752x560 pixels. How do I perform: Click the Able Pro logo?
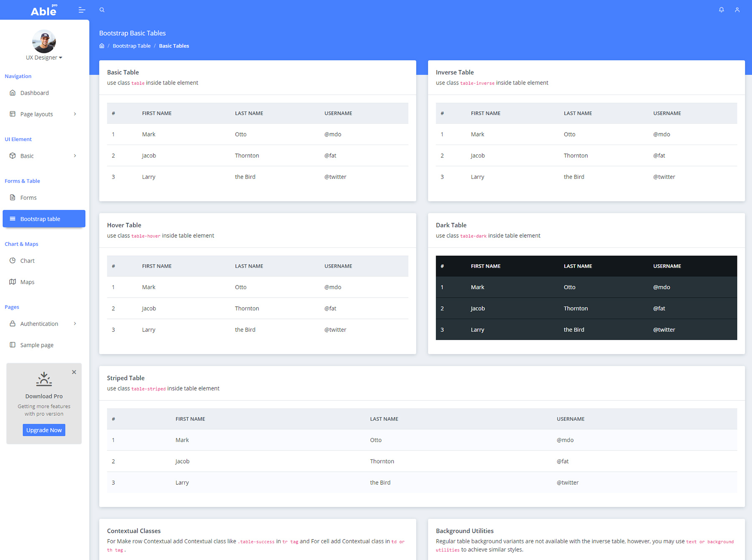click(x=44, y=10)
